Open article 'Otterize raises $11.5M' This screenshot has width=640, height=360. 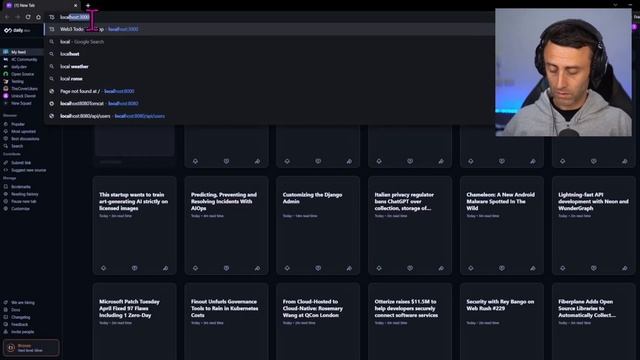click(x=406, y=308)
